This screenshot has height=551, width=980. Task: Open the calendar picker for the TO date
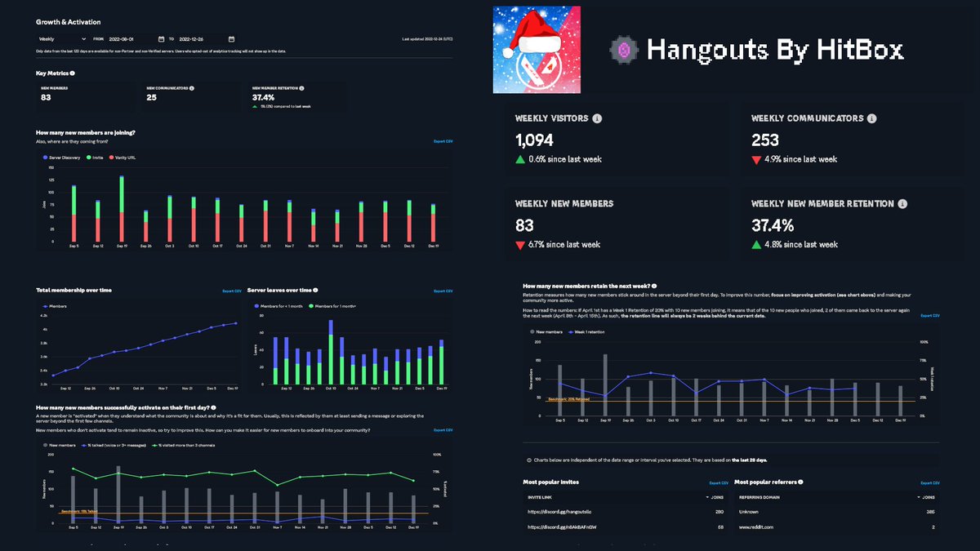(x=232, y=38)
